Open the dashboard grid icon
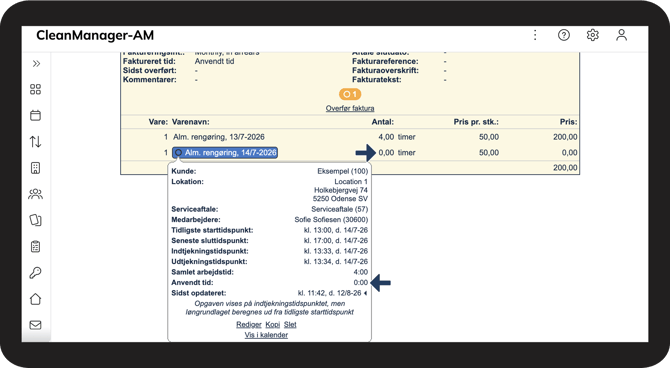The image size is (670, 368). point(35,89)
